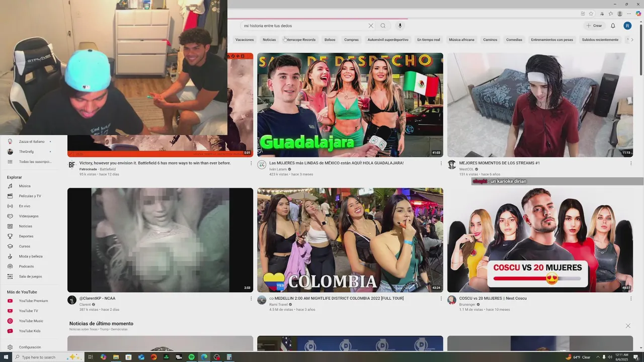Open the WestCOL channel link
The width and height of the screenshot is (644, 362).
point(466,169)
